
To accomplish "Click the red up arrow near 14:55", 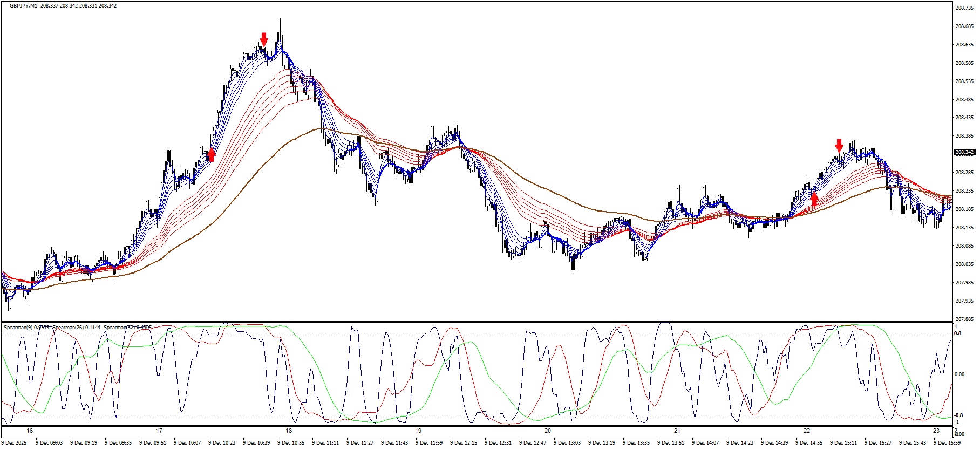I will click(814, 199).
